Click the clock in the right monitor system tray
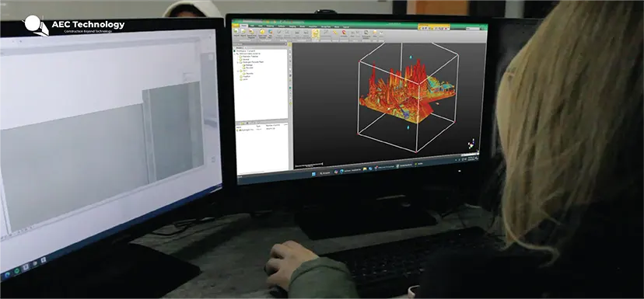Image resolution: width=644 pixels, height=299 pixels. click(471, 158)
